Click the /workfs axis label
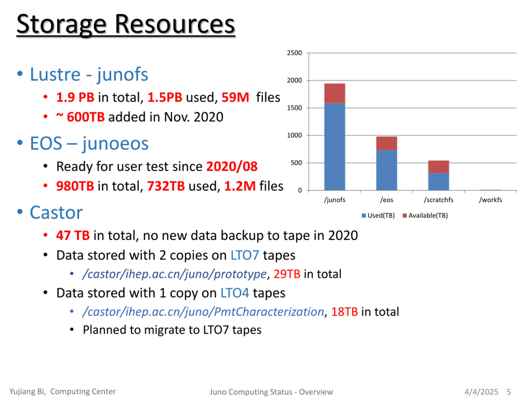 (490, 200)
